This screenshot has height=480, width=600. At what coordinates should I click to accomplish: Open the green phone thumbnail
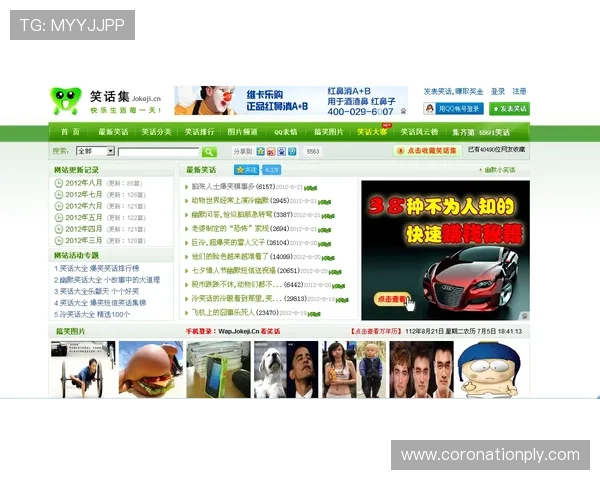pyautogui.click(x=218, y=370)
